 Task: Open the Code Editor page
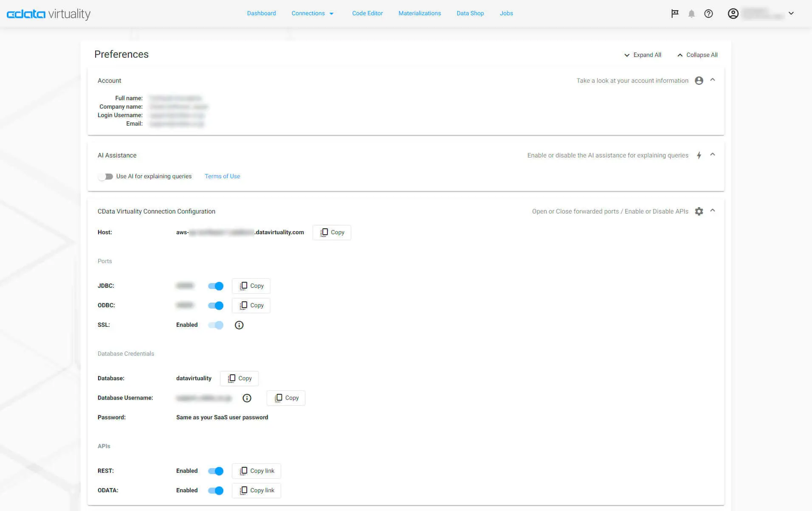point(367,14)
